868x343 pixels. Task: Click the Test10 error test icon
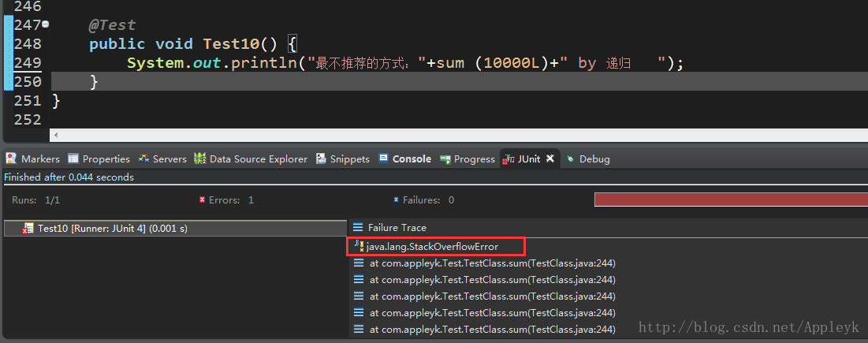[28, 229]
